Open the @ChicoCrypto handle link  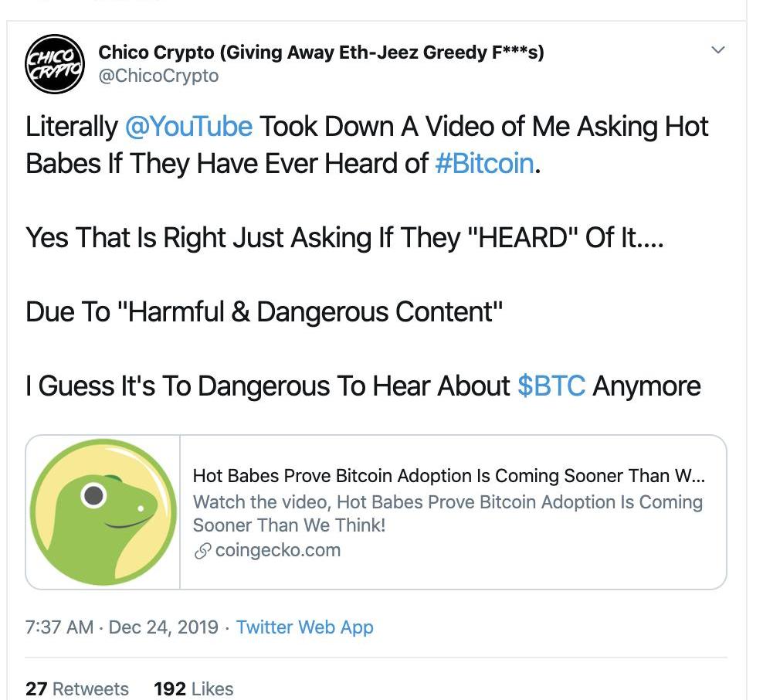tap(158, 76)
